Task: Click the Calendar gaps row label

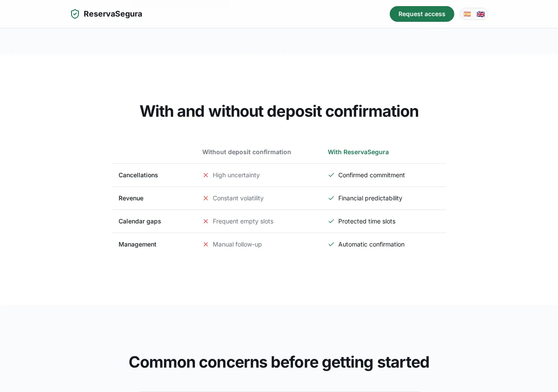Action: point(139,221)
